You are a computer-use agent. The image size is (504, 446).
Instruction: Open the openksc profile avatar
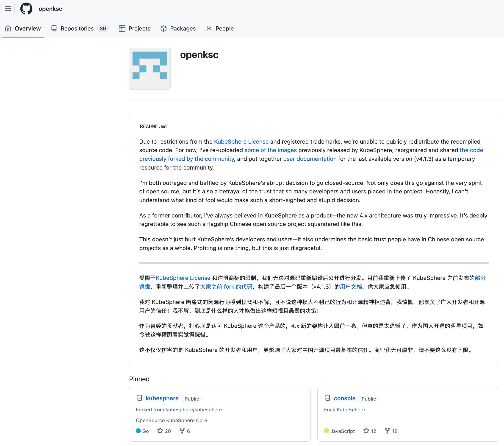150,69
